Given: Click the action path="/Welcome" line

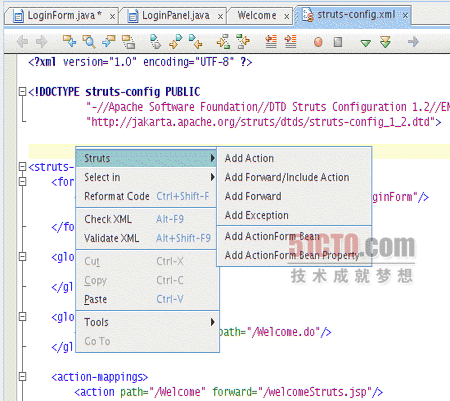Looking at the screenshot, I should pos(229,392).
